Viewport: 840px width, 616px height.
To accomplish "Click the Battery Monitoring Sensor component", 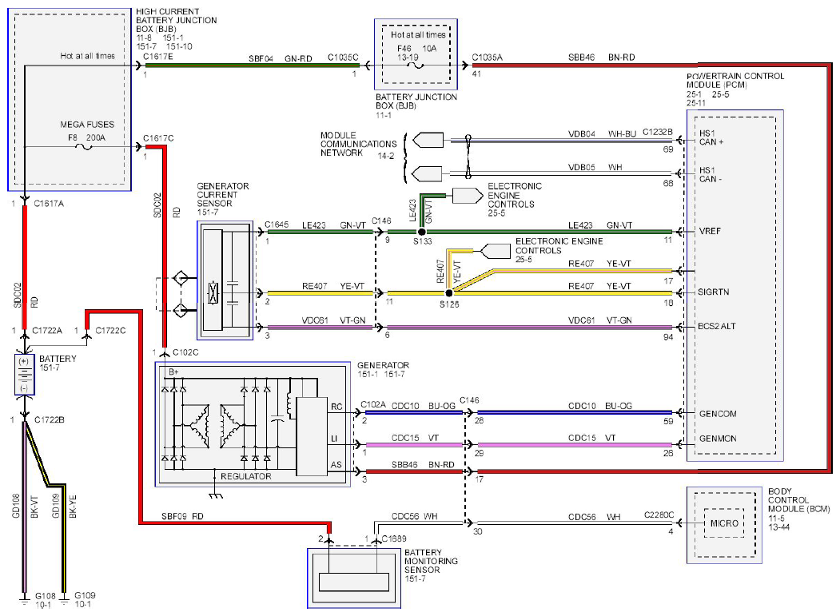I will [x=354, y=578].
